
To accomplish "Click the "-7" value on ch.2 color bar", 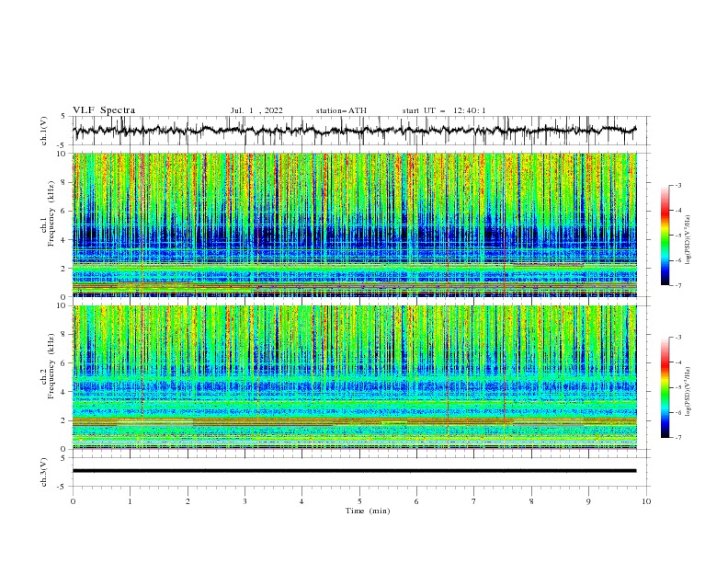I will tap(677, 438).
